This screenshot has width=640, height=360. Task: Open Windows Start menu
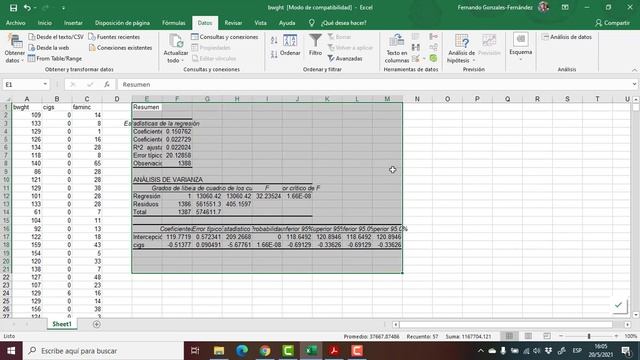(11, 351)
